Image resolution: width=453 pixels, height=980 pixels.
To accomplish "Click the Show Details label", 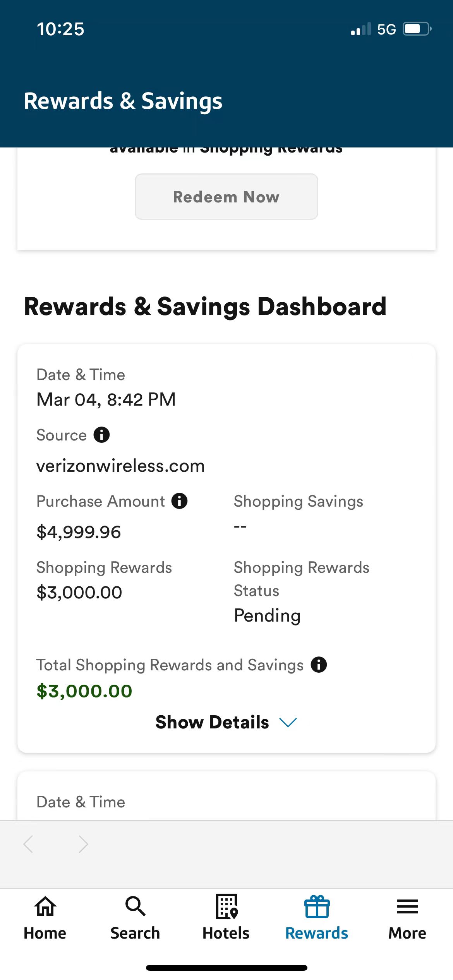I will pyautogui.click(x=212, y=722).
